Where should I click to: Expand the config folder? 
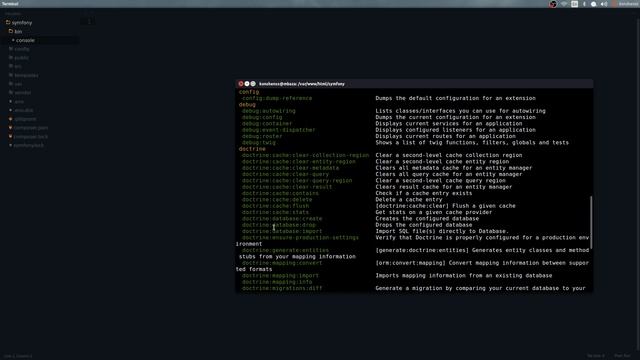tap(22, 49)
